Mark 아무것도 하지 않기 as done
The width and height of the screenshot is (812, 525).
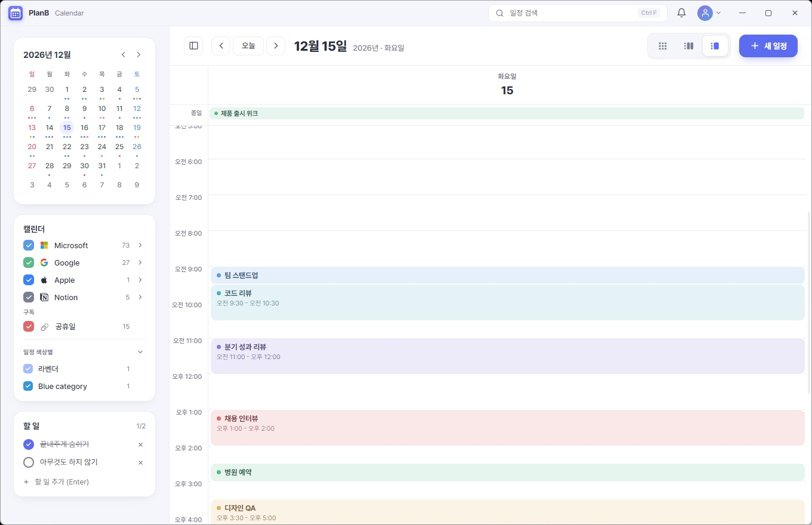point(29,462)
